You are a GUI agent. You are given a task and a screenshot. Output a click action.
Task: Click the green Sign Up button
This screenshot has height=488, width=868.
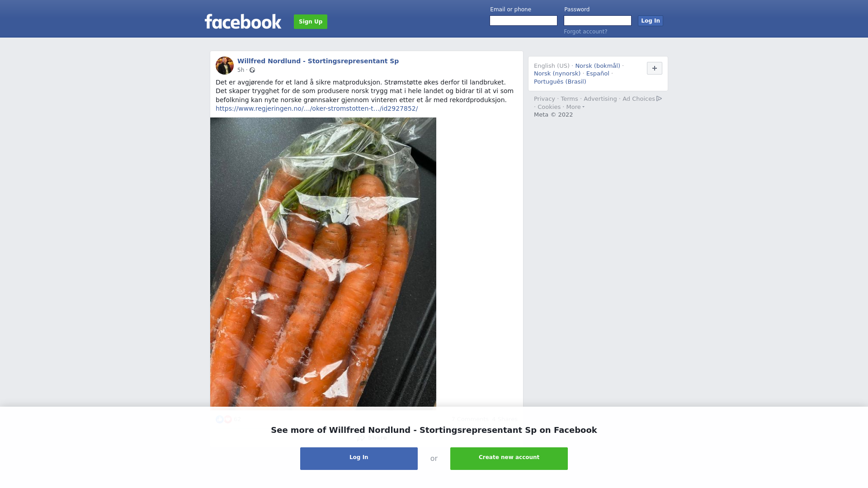(x=311, y=22)
